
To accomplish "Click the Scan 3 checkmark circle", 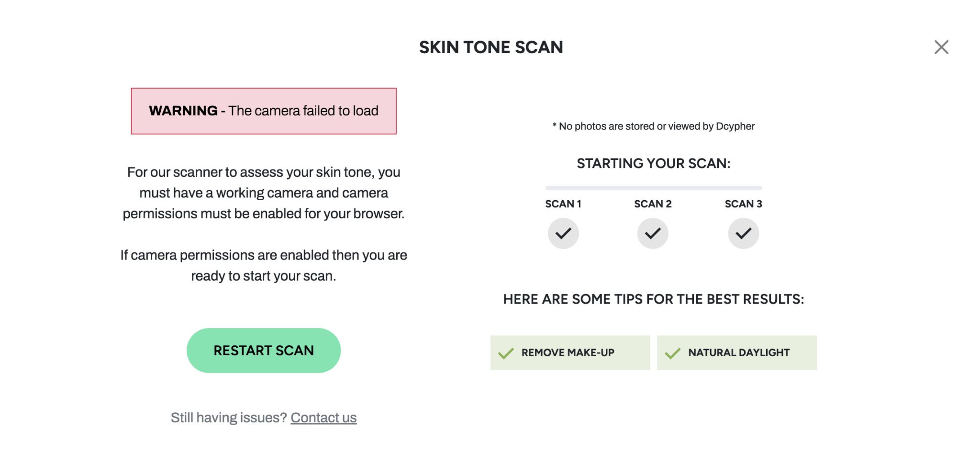I will 743,234.
